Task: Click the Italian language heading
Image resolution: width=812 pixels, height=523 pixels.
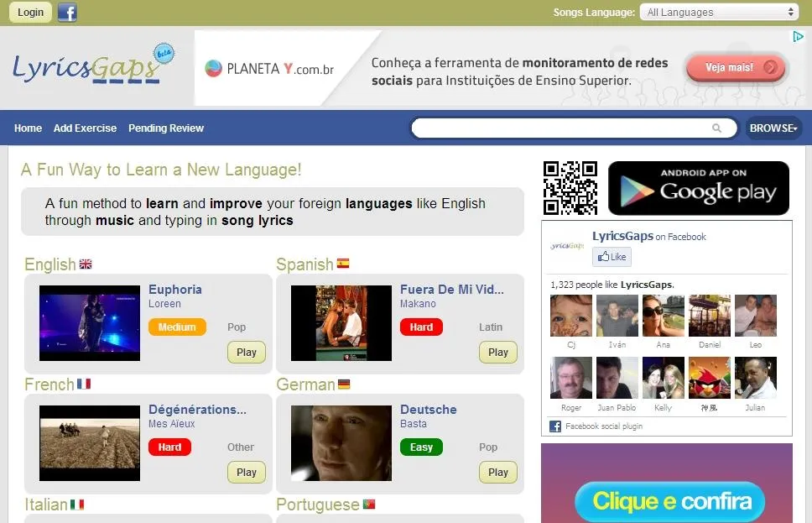Action: point(46,505)
